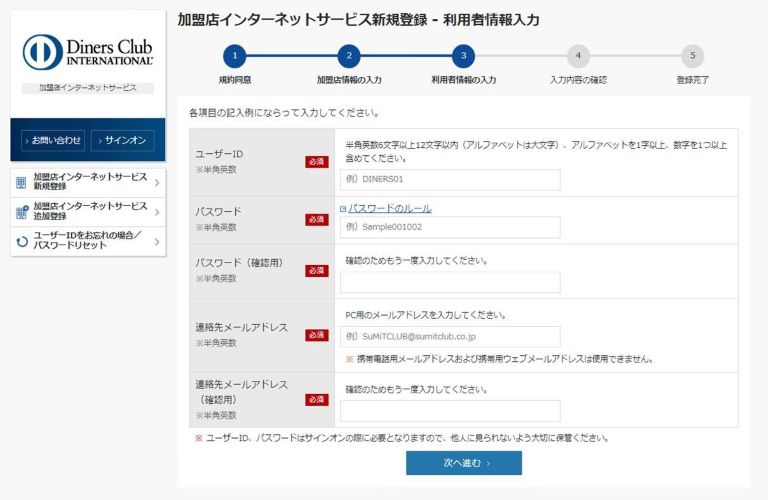Click the circular reset arrow icon
The image size is (768, 500).
22,240
